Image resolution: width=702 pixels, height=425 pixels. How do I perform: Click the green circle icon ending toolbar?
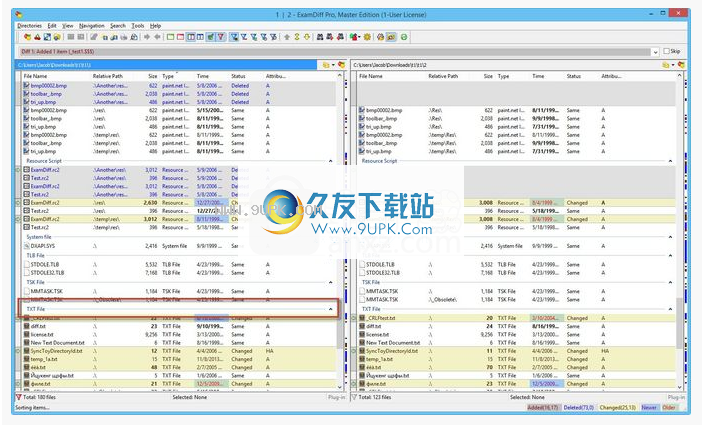tap(404, 37)
